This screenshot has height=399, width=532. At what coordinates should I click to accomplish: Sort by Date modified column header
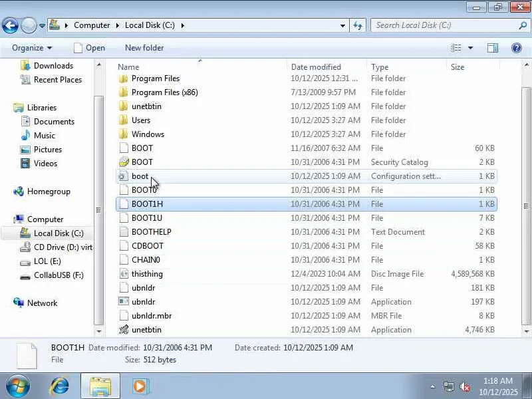(x=316, y=67)
